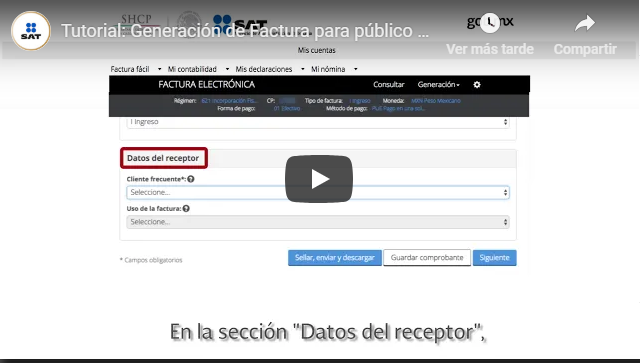The width and height of the screenshot is (640, 363).
Task: Play the tutorial video
Action: point(319,179)
